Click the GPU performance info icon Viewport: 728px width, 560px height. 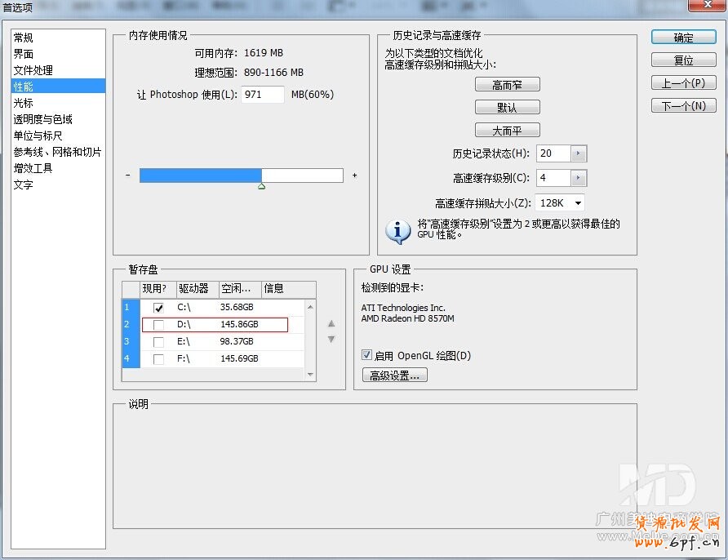397,232
